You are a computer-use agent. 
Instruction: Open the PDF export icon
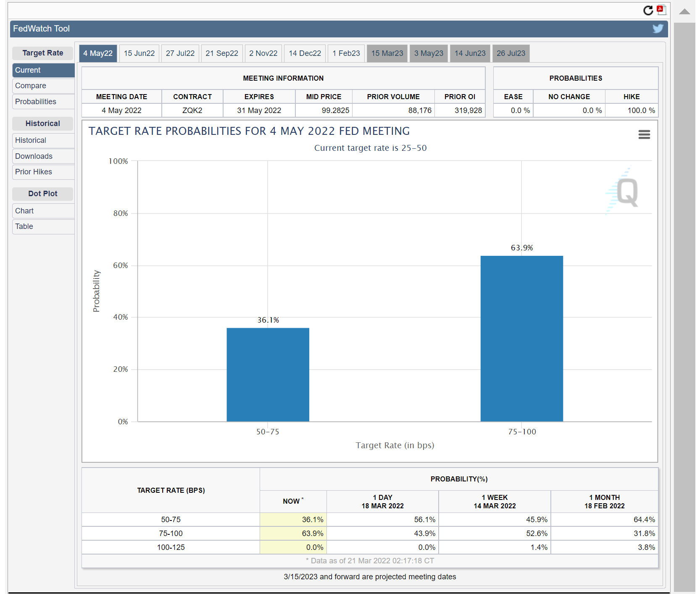(661, 10)
